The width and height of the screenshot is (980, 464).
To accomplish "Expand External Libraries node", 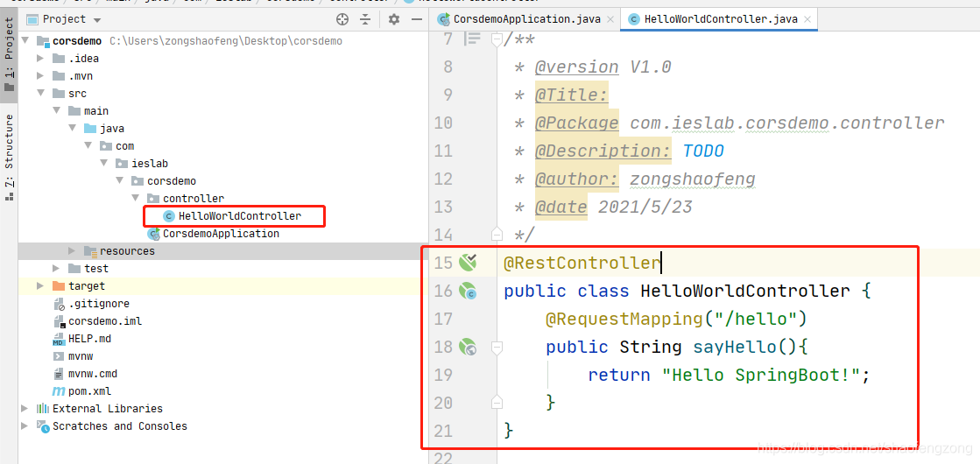I will [x=25, y=409].
